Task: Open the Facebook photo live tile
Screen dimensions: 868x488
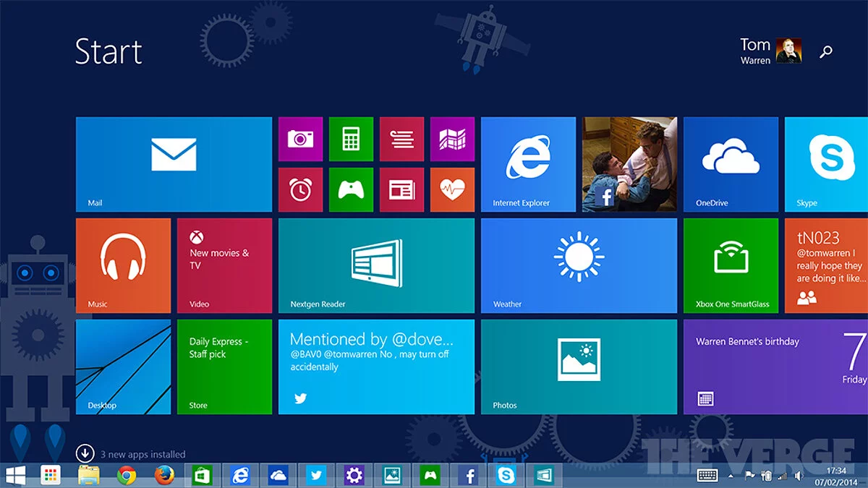Action: click(x=629, y=164)
